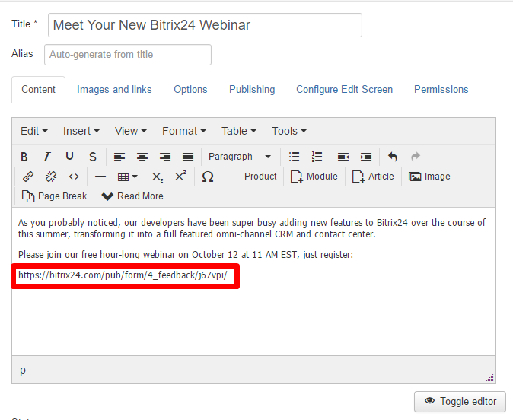Insert a numbered list

[x=317, y=157]
